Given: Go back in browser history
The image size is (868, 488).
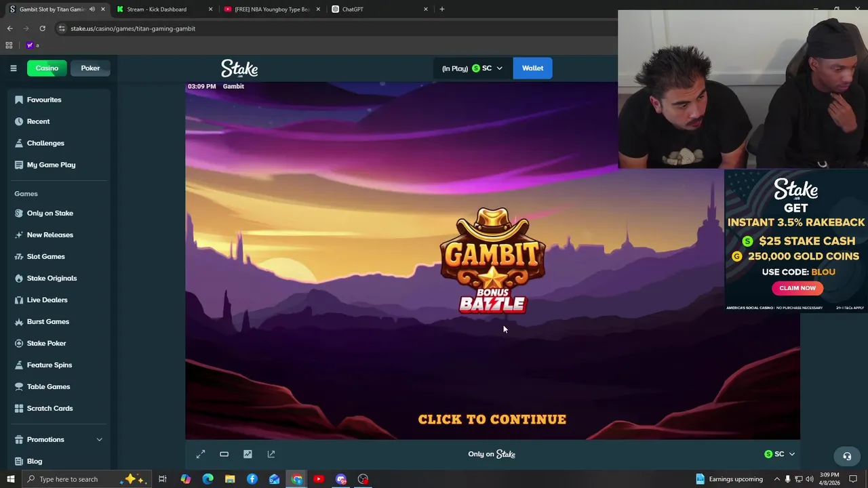Looking at the screenshot, I should click(9, 28).
